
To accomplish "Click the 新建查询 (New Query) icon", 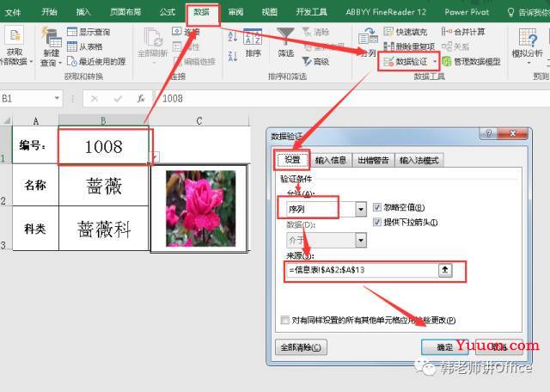I will tap(50, 43).
